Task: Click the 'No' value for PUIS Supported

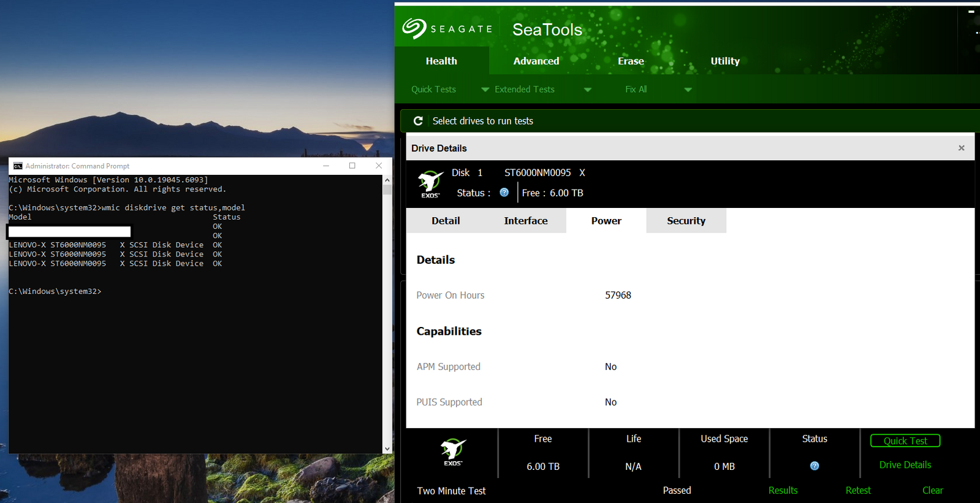Action: (x=611, y=402)
